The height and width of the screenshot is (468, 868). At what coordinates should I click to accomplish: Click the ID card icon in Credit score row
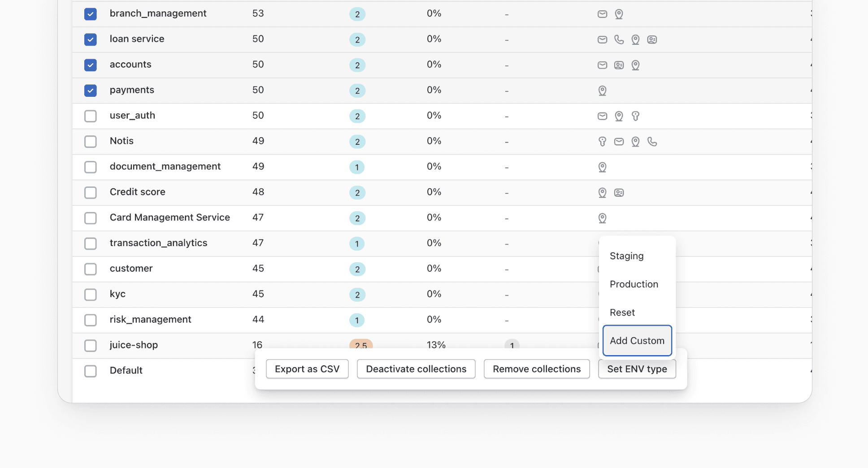coord(619,193)
